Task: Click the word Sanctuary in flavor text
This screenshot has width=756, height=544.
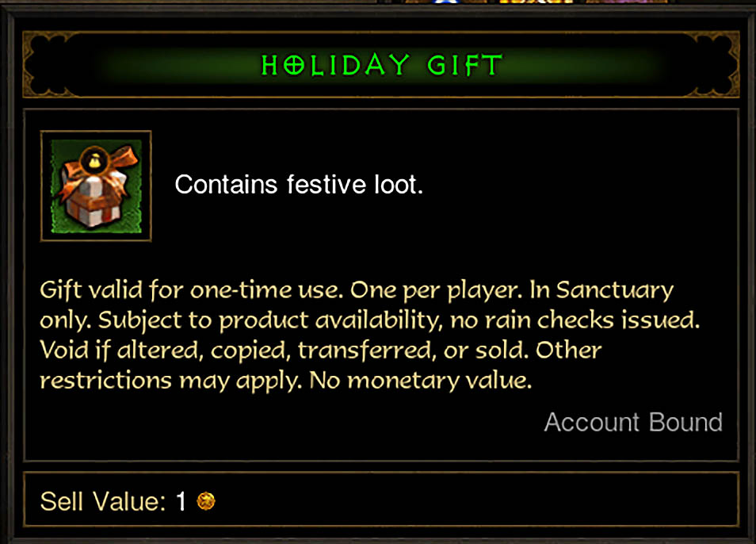Action: click(x=615, y=290)
